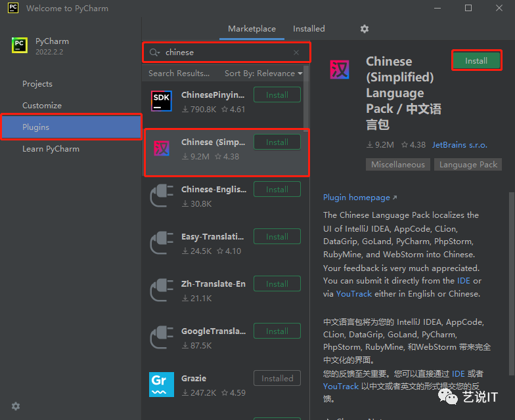Switch to the Marketplace tab
This screenshot has height=420, width=515.
coord(252,29)
